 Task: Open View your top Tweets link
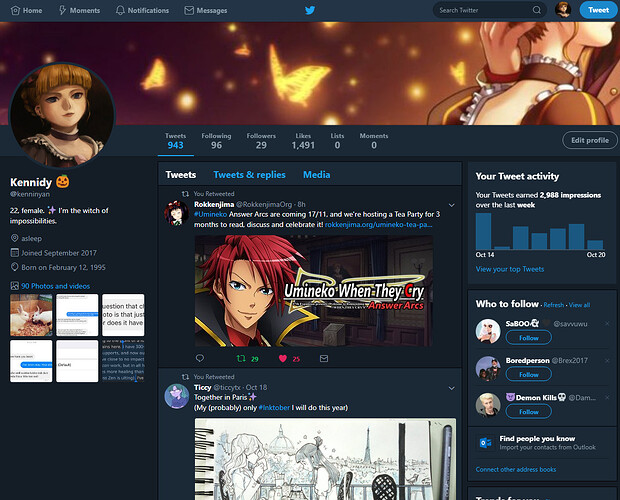click(510, 269)
